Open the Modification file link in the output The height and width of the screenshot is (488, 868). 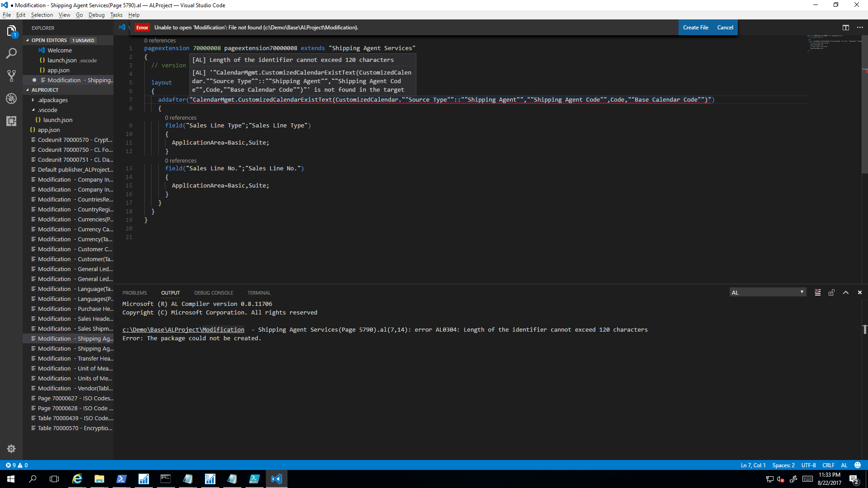coord(183,329)
